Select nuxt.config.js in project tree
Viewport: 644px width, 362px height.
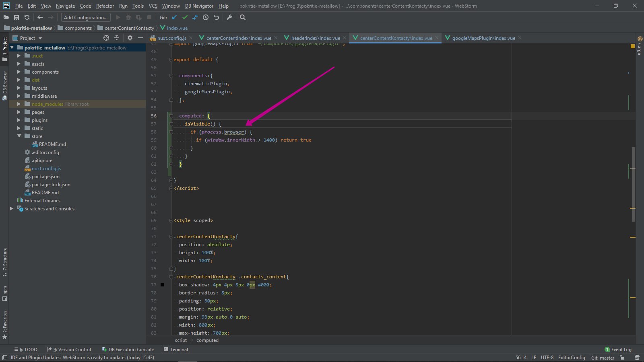click(46, 168)
